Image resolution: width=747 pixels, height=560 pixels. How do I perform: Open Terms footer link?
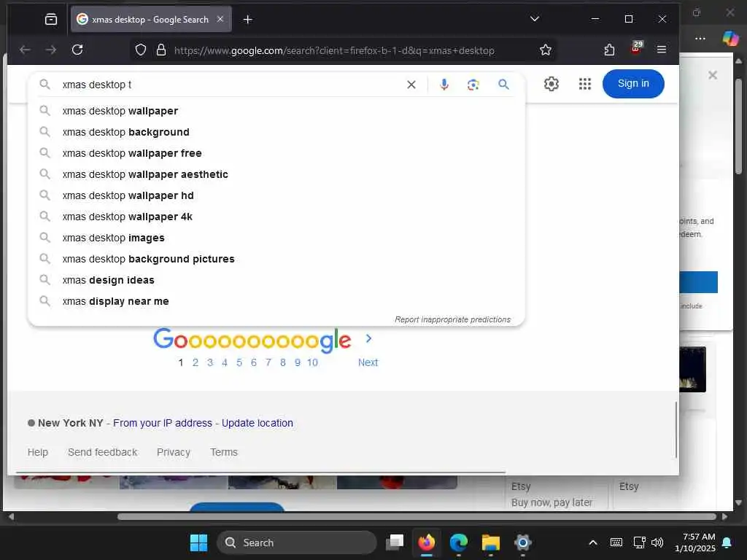point(224,452)
